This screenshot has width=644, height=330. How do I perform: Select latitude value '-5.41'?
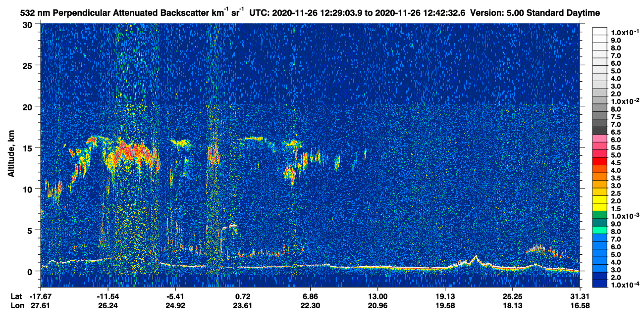click(175, 296)
